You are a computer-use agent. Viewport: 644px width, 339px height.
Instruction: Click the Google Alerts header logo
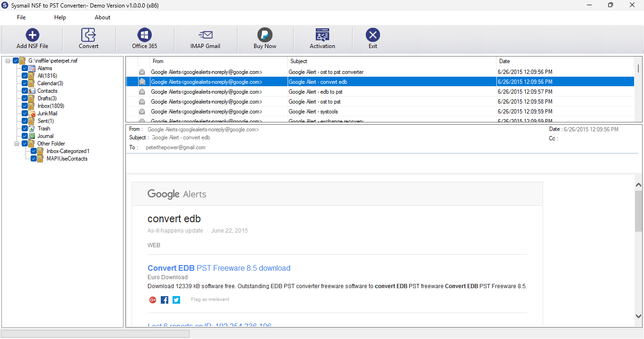click(177, 194)
